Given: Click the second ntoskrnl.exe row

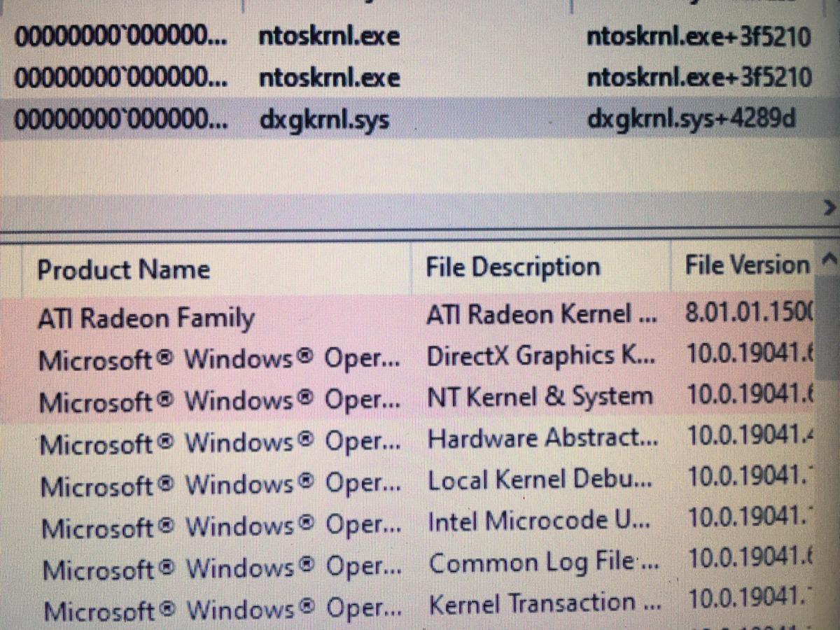Looking at the screenshot, I should [329, 78].
